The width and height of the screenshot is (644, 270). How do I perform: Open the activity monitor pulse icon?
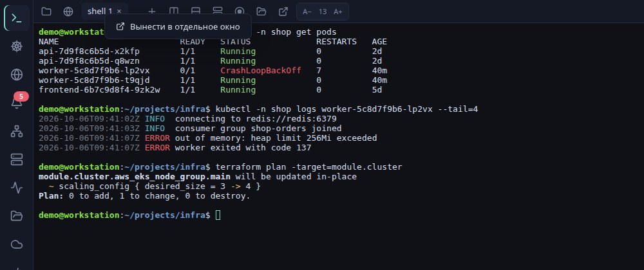coord(17,188)
